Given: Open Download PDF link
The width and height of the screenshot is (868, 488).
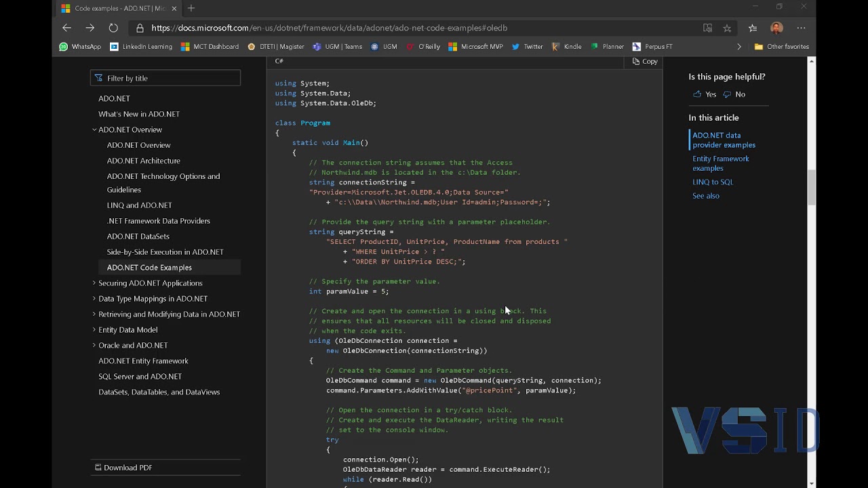Looking at the screenshot, I should pos(123,468).
